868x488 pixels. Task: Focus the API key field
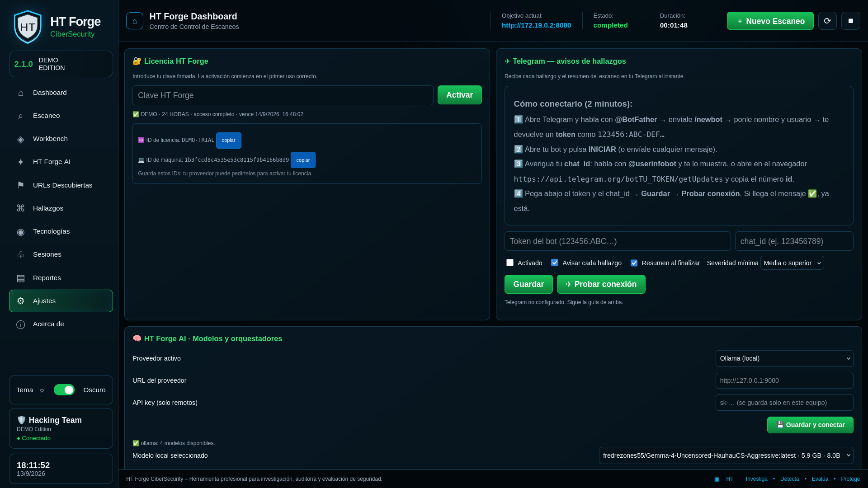pos(784,403)
